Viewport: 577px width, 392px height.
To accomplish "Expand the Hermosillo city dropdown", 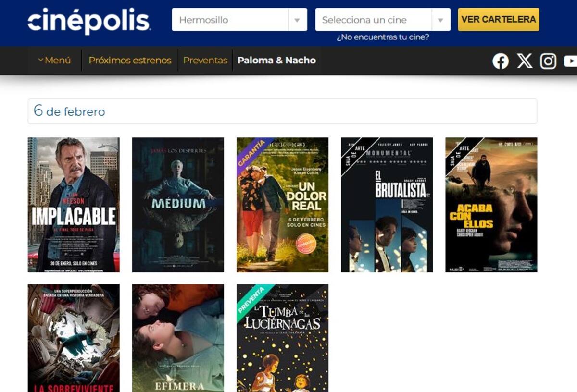I will pyautogui.click(x=239, y=20).
